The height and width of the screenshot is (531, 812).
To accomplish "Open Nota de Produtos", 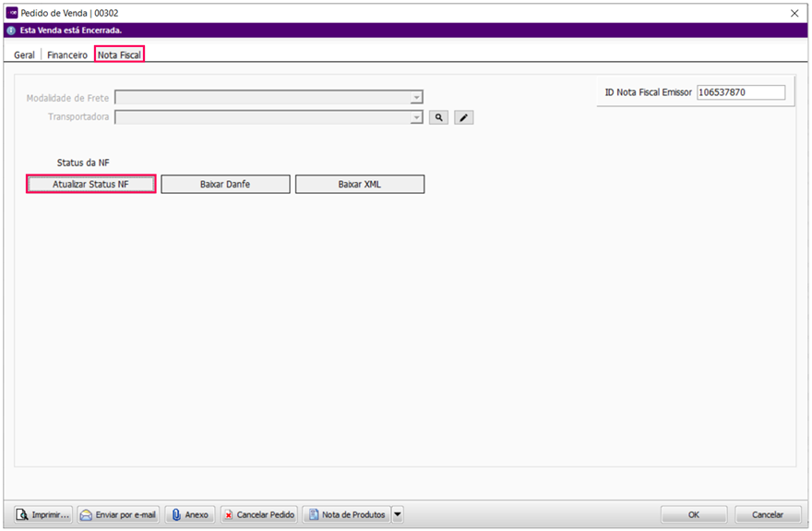I will (346, 514).
